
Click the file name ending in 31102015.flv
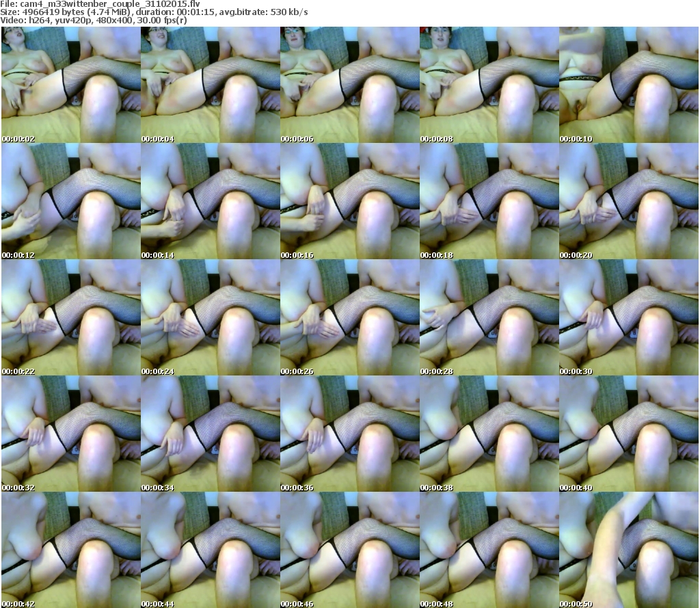point(110,4)
